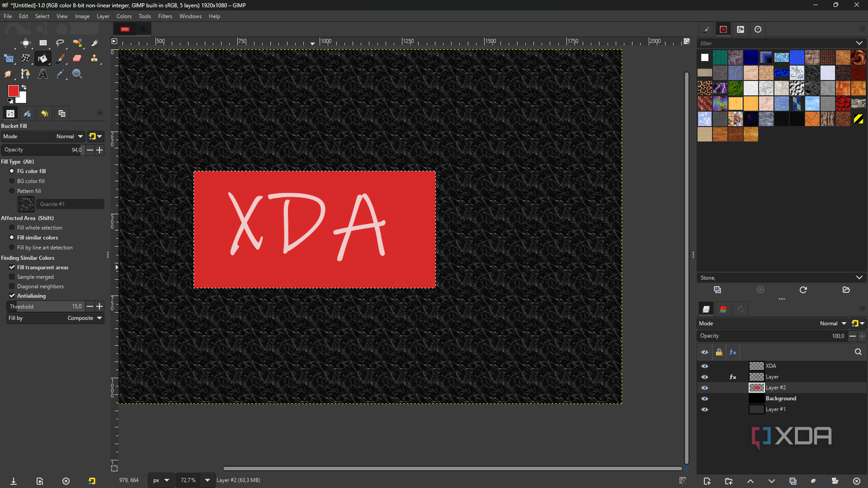This screenshot has height=488, width=868.
Task: Select the Move tool
Action: click(x=25, y=43)
